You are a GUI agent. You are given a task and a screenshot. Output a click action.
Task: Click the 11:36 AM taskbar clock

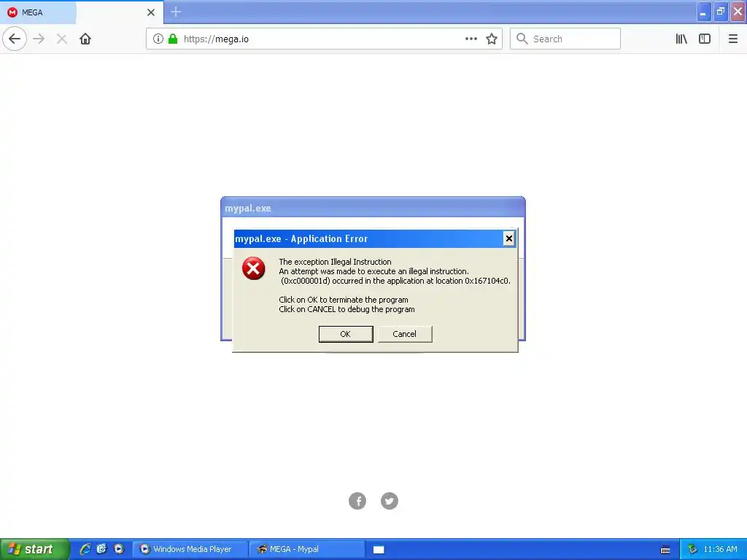720,549
